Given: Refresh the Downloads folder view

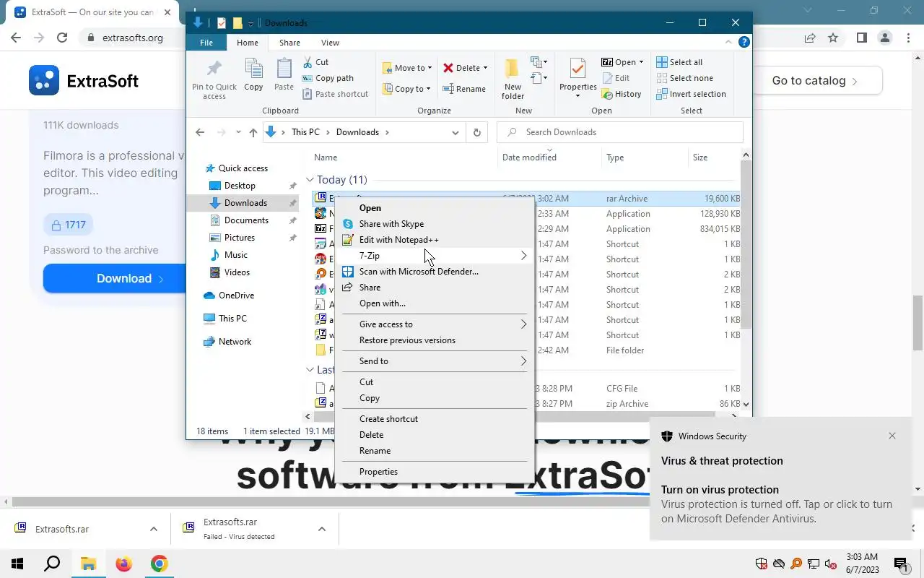Looking at the screenshot, I should click(476, 132).
